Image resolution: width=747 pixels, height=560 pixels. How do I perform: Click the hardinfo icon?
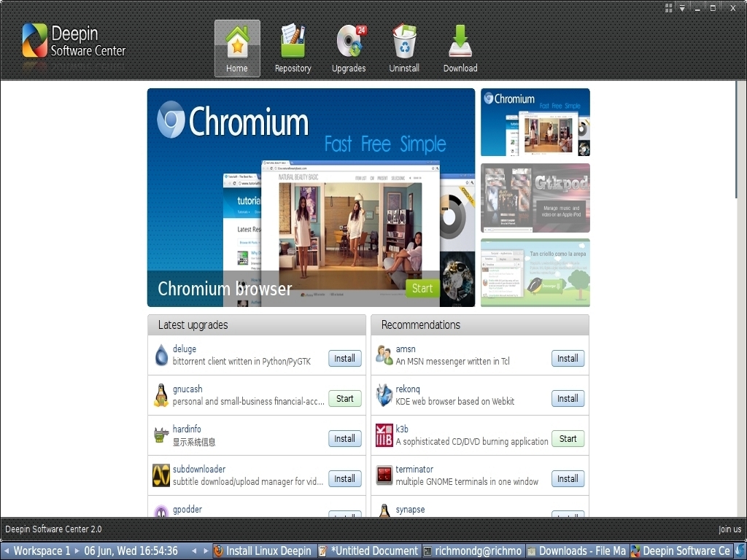161,435
